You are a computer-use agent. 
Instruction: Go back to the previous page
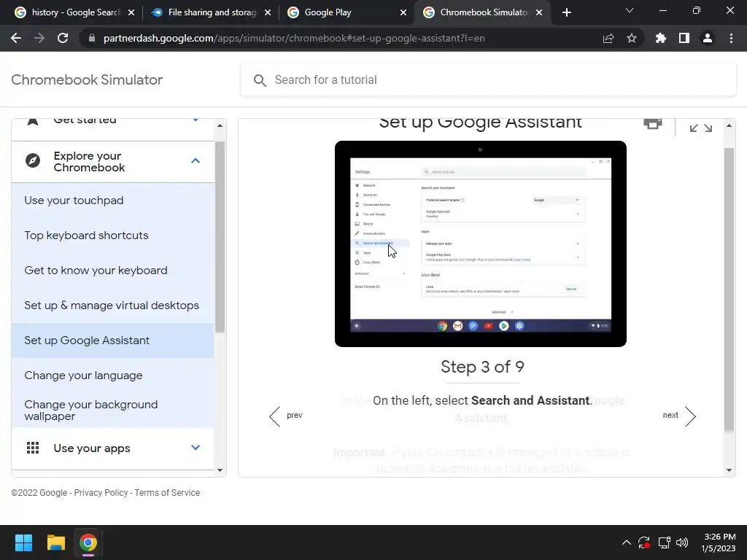(16, 38)
